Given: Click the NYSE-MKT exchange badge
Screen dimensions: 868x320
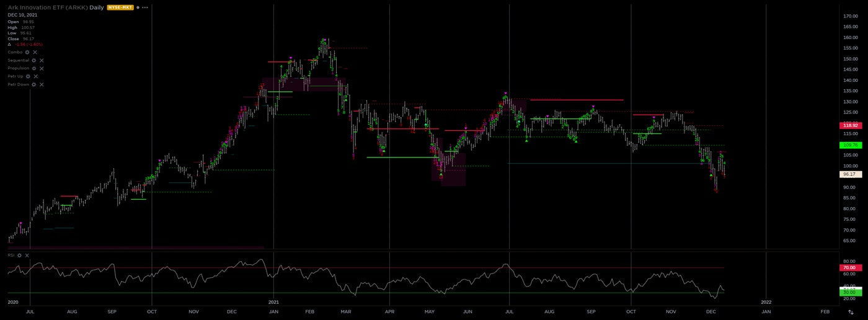Looking at the screenshot, I should pyautogui.click(x=120, y=7).
